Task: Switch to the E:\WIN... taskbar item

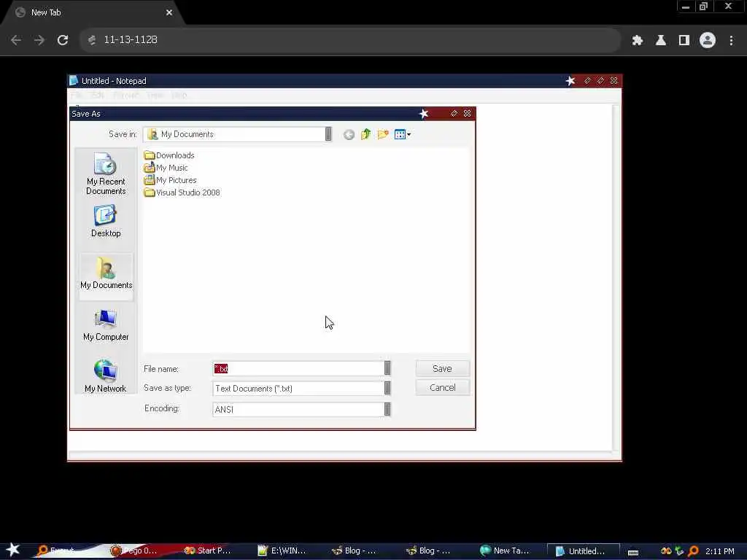Action: click(x=282, y=551)
